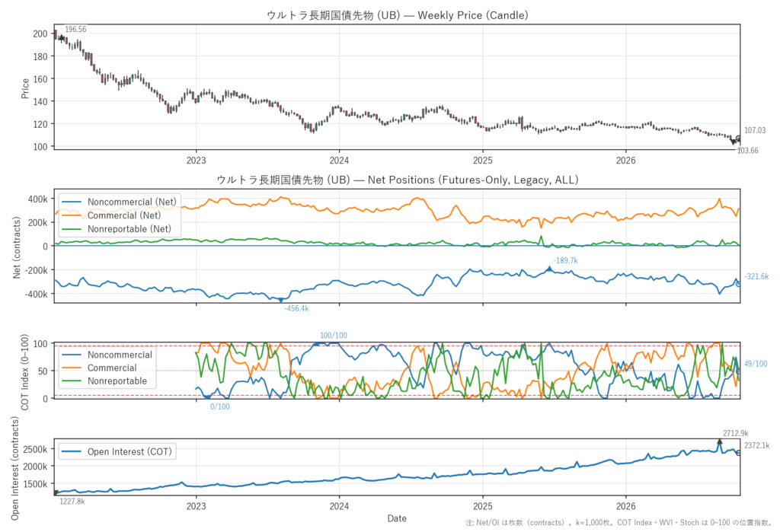Click the 100/100 COT Index annotation

click(334, 336)
